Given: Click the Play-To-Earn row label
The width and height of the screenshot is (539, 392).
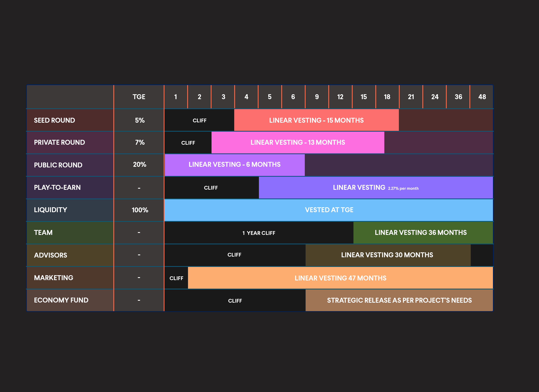Looking at the screenshot, I should coord(57,187).
